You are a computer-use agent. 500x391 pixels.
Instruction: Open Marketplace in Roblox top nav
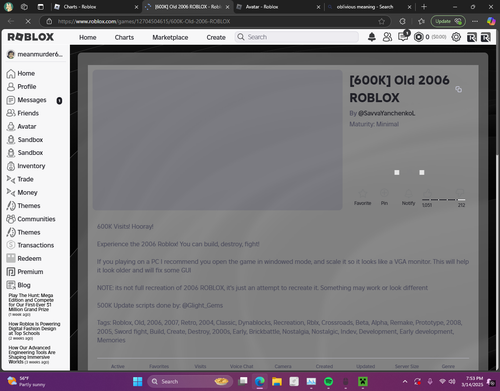[170, 37]
